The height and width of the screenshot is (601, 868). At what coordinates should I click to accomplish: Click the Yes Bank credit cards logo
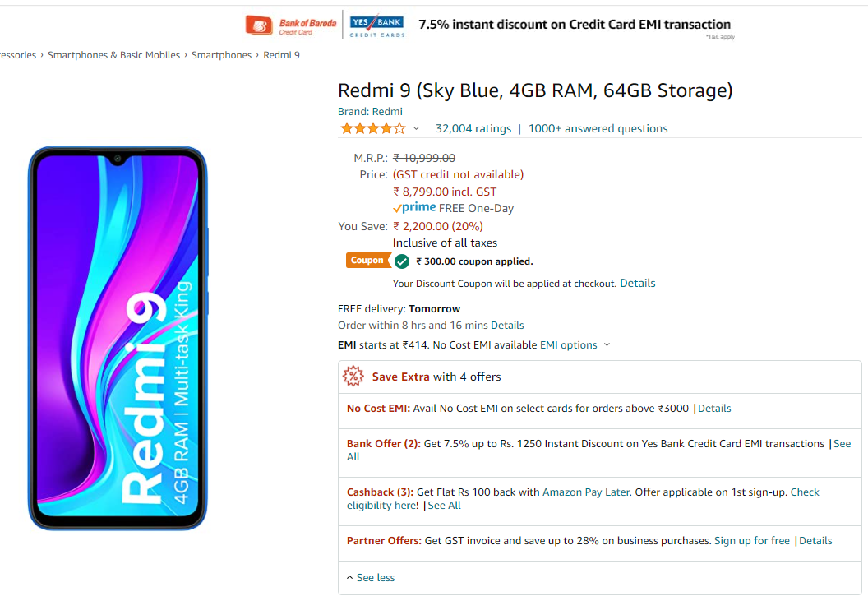coord(377,25)
